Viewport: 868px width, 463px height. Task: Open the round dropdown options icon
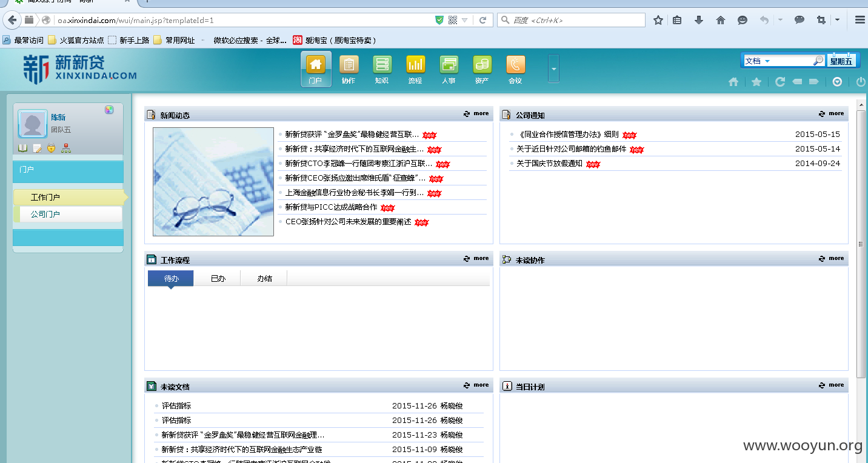click(x=837, y=82)
